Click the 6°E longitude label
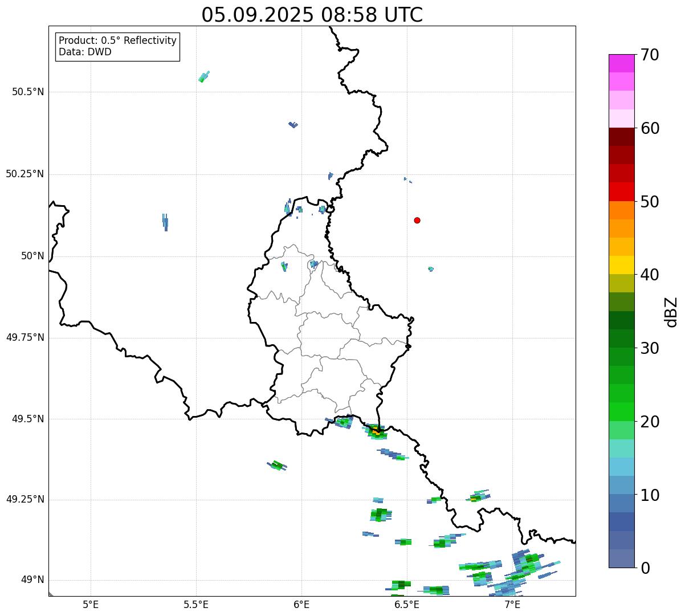The width and height of the screenshot is (685, 616). (301, 605)
